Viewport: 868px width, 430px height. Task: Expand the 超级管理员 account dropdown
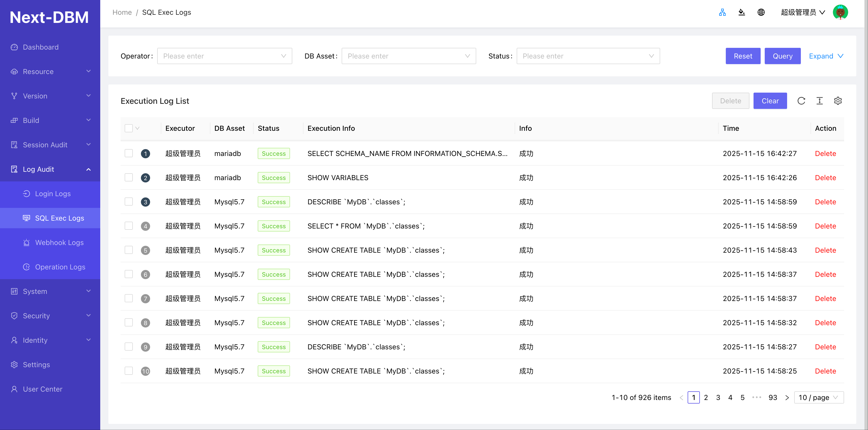coord(803,12)
